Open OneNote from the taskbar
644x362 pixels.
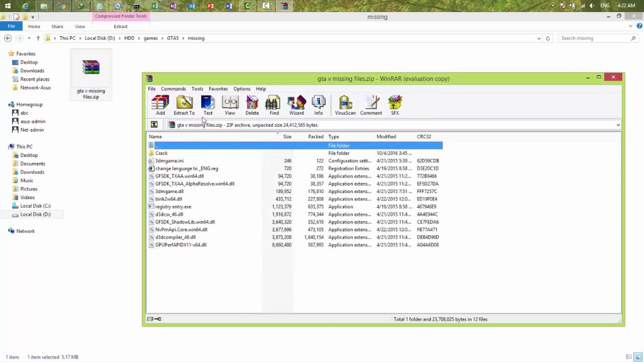click(174, 6)
